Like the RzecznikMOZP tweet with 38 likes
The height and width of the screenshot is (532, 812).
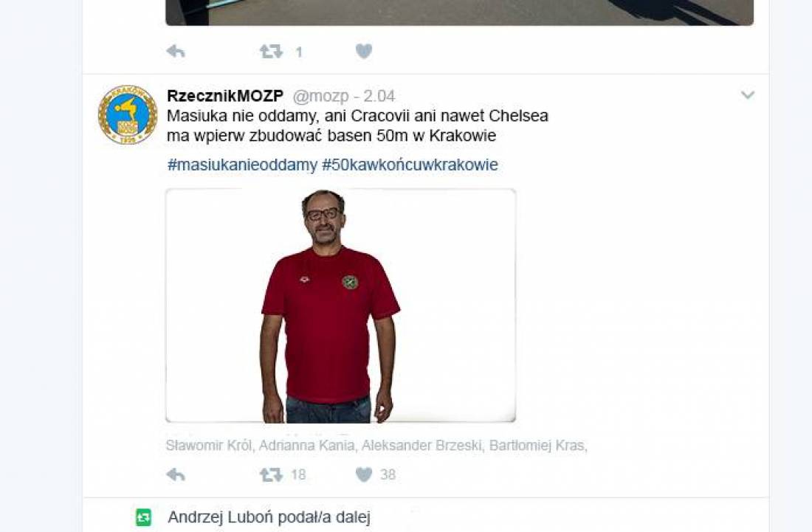pyautogui.click(x=363, y=474)
